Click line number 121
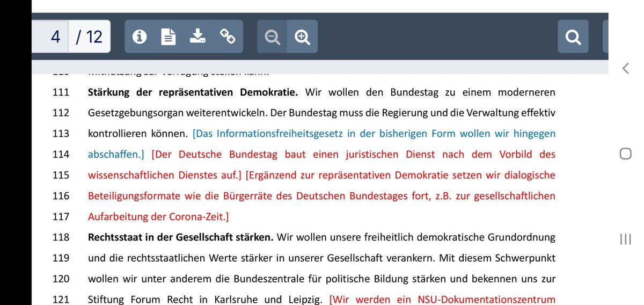This screenshot has height=305, width=644. (61, 300)
